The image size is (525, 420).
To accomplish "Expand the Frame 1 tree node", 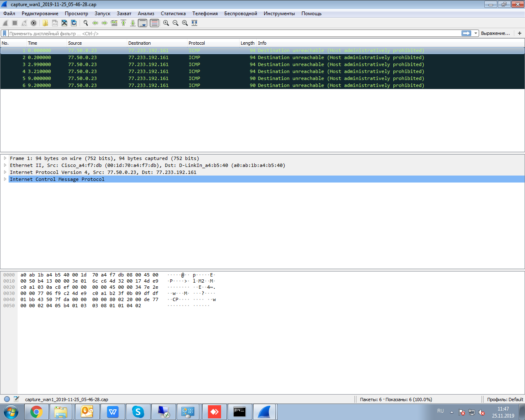I will tap(5, 158).
